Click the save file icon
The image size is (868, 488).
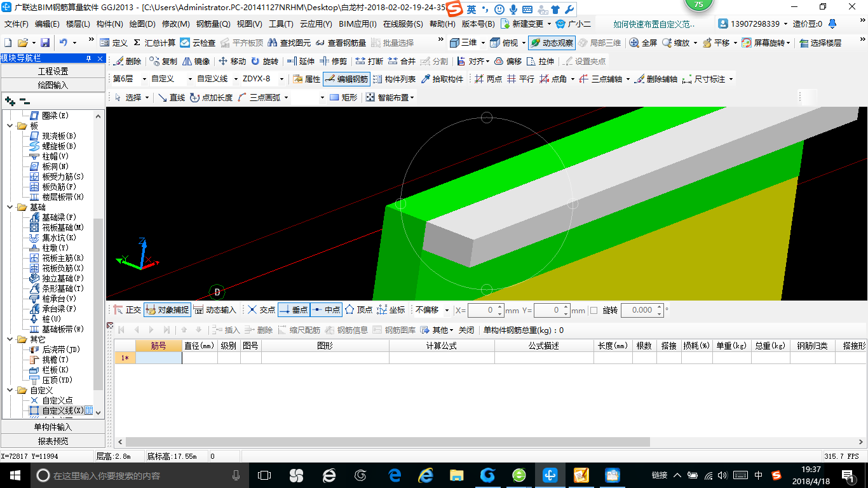45,43
